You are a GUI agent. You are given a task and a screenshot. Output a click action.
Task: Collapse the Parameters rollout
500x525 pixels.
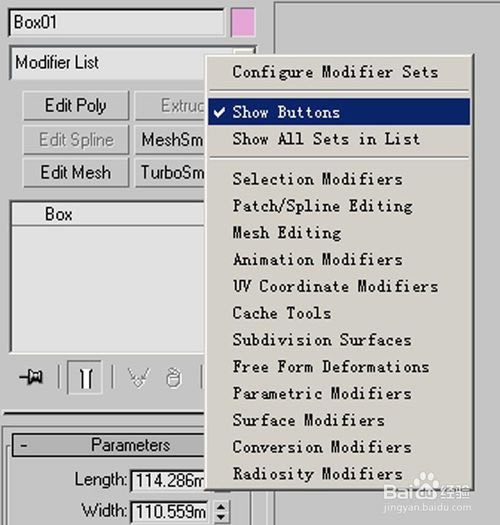[x=109, y=445]
